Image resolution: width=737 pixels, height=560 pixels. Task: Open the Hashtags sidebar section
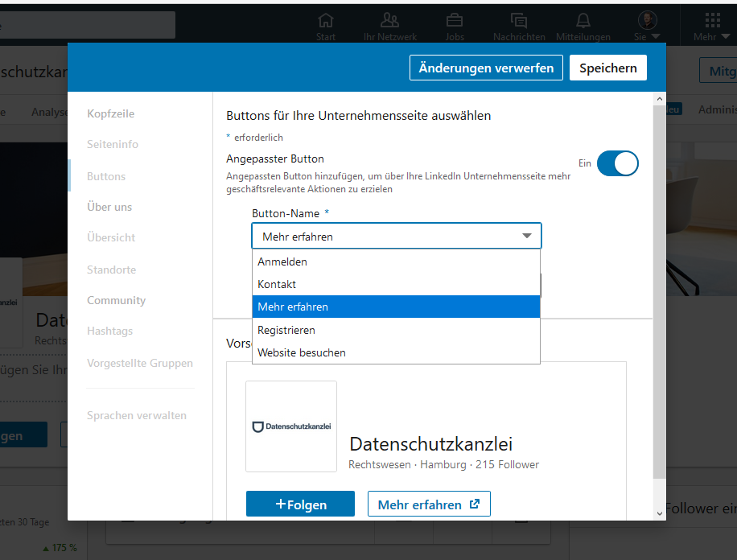coord(110,331)
